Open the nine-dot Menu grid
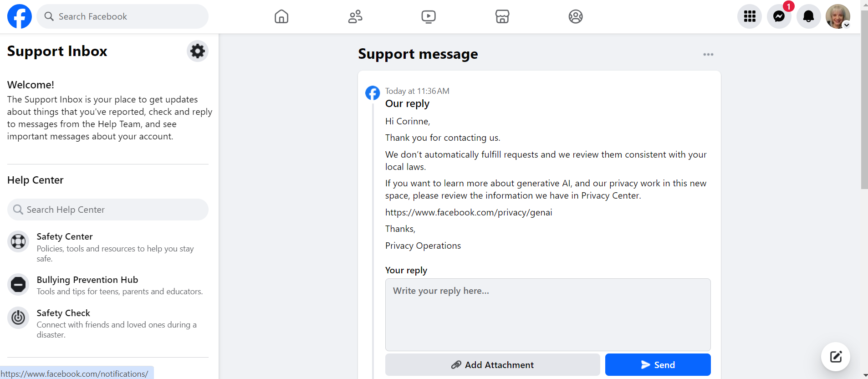868x379 pixels. 750,16
